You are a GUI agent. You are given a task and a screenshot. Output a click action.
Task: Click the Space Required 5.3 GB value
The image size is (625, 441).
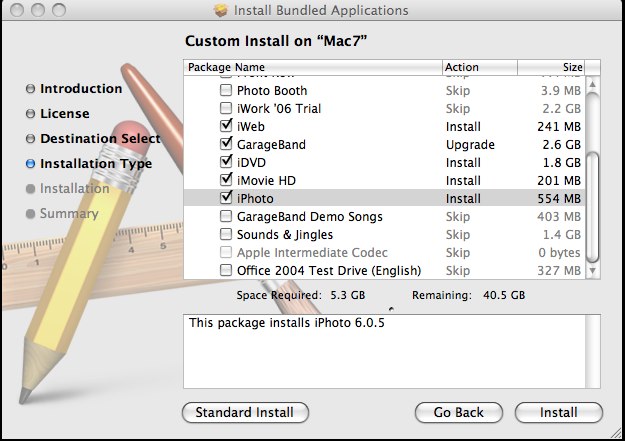click(x=348, y=295)
